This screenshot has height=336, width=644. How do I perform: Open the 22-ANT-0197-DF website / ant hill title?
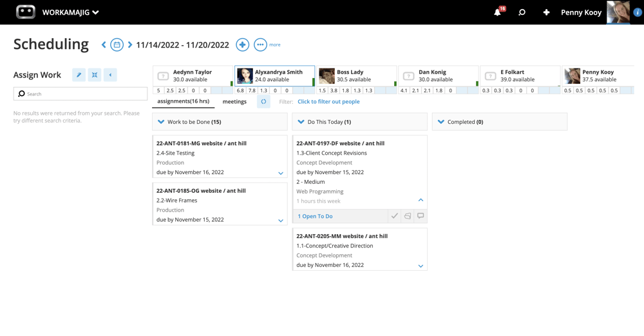[x=341, y=143]
